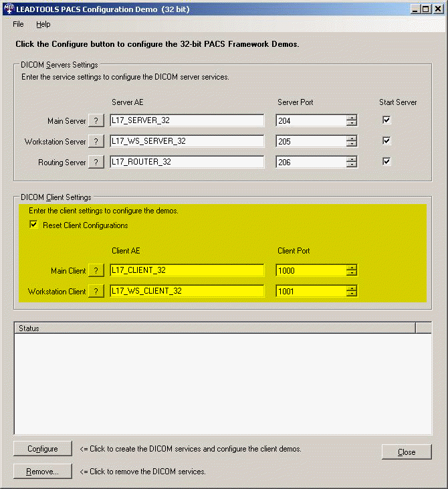Click the LEADTOOLS app icon in title bar
This screenshot has height=489, width=448.
coord(9,8)
